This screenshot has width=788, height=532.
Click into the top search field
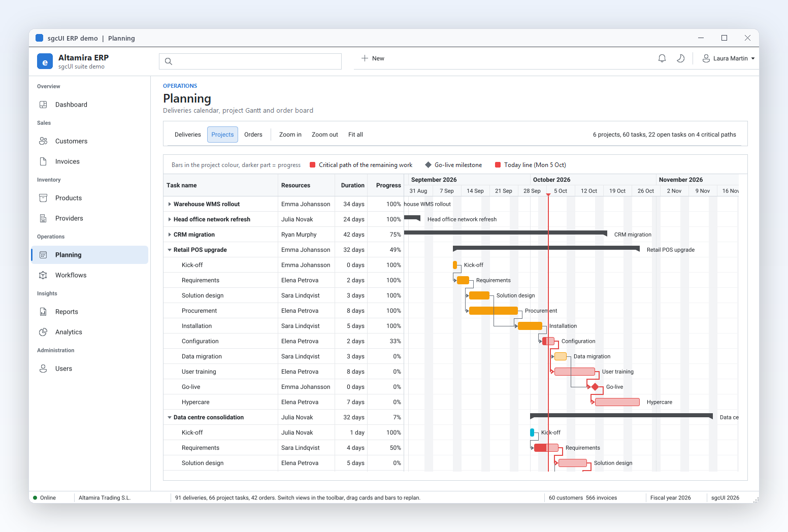(x=250, y=61)
